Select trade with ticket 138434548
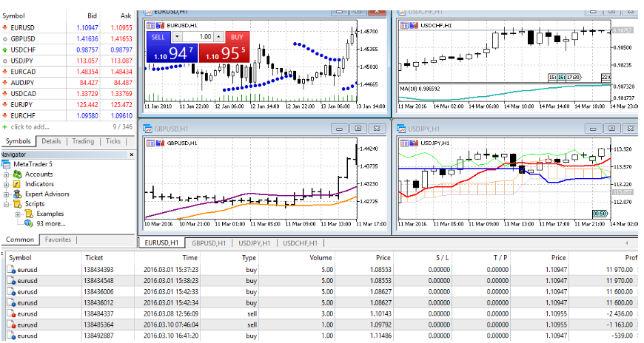 click(322, 281)
